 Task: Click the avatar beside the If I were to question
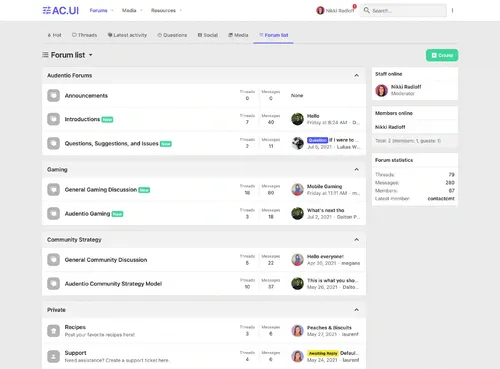pos(297,143)
